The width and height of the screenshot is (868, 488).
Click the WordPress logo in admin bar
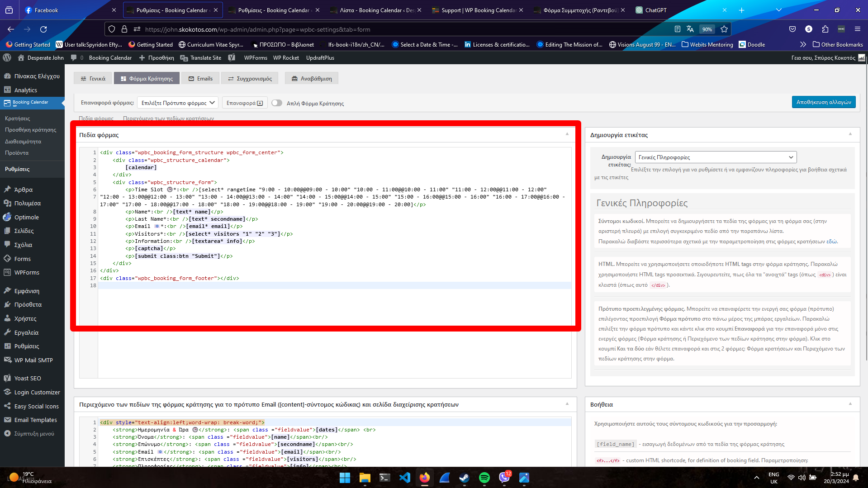click(7, 57)
